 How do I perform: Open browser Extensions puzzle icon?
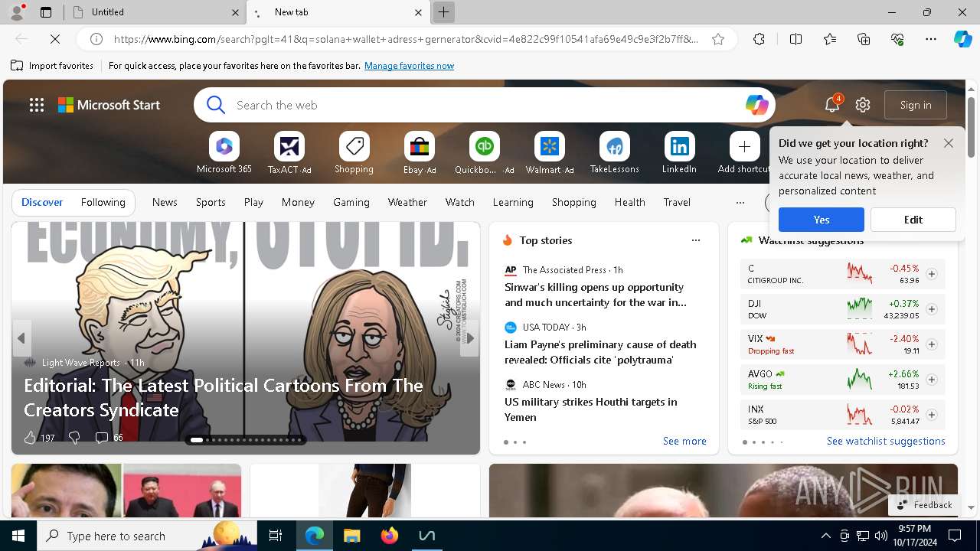pos(759,39)
